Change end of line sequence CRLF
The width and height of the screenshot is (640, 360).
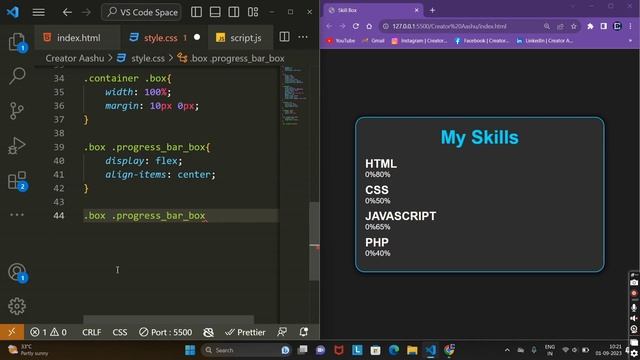point(91,332)
